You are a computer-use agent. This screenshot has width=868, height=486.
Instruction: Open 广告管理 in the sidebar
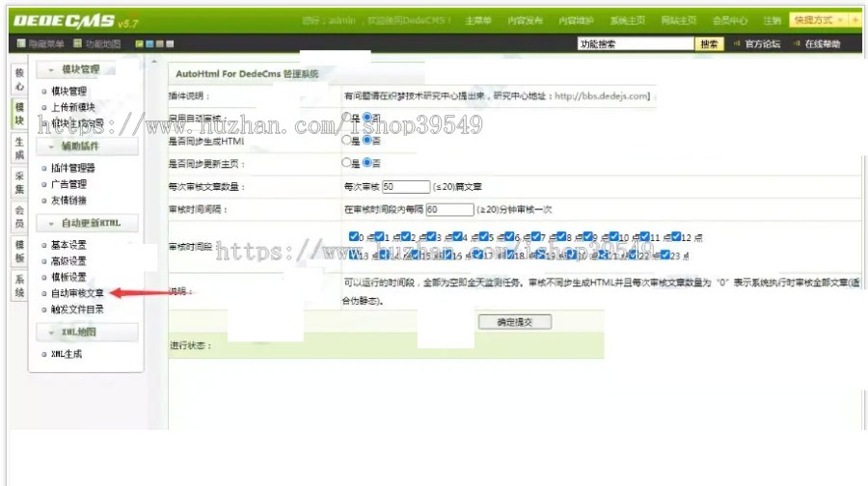(68, 184)
